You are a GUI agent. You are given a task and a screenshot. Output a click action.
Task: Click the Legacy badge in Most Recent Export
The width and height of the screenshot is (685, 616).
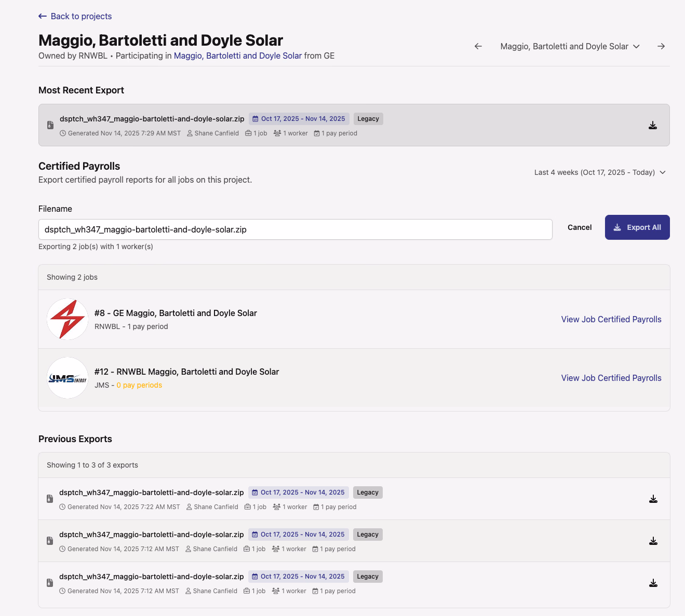click(368, 119)
